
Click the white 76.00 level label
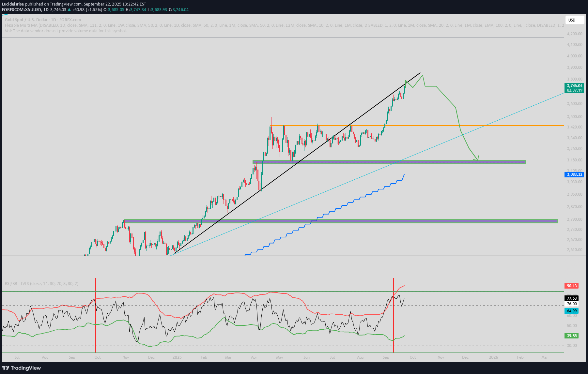click(x=572, y=304)
